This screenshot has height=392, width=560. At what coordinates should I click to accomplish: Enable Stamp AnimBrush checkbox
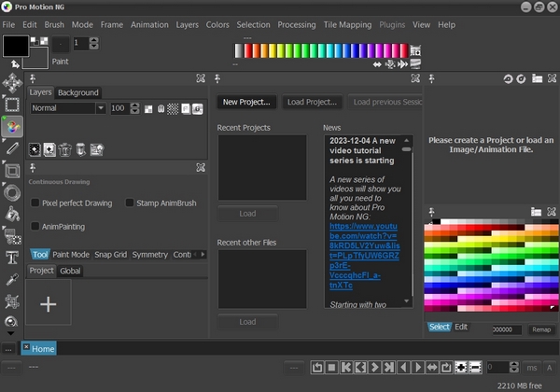pos(130,203)
